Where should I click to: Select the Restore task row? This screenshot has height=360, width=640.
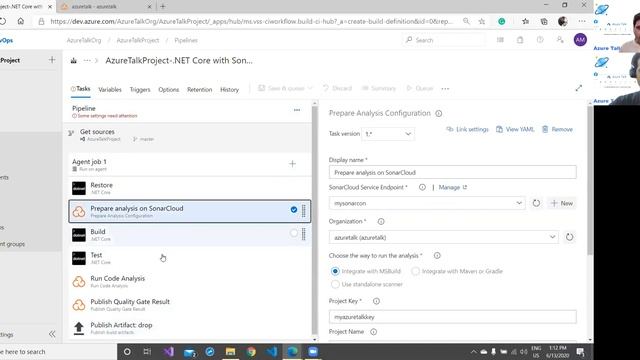190,188
